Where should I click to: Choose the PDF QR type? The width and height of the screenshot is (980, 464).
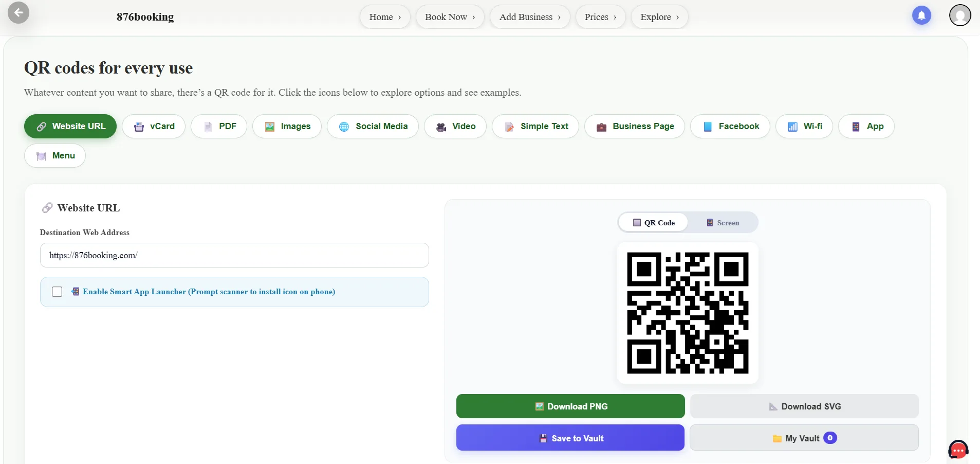tap(219, 126)
